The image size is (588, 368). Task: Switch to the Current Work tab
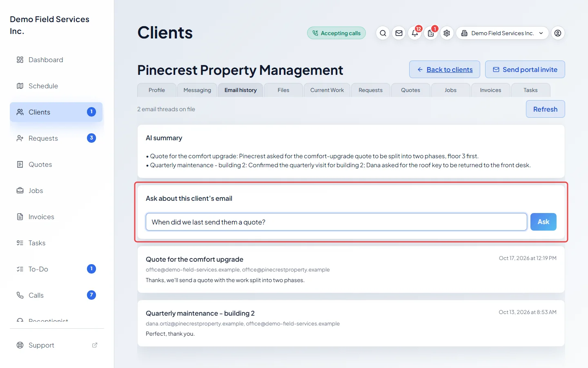coord(327,90)
